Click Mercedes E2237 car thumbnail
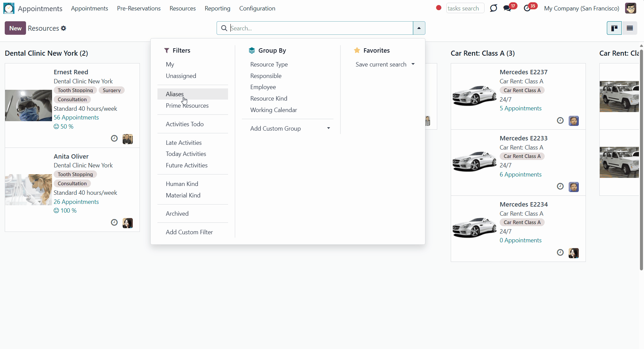This screenshot has height=349, width=644. (475, 96)
